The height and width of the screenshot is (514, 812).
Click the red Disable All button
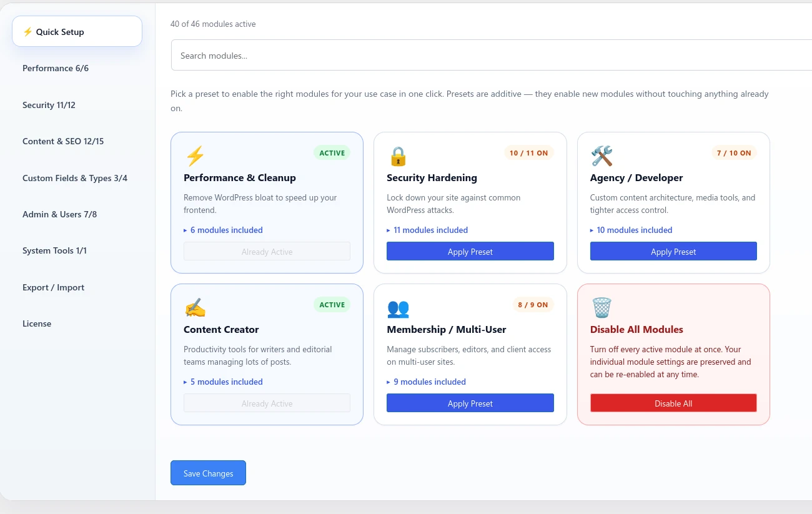click(673, 403)
